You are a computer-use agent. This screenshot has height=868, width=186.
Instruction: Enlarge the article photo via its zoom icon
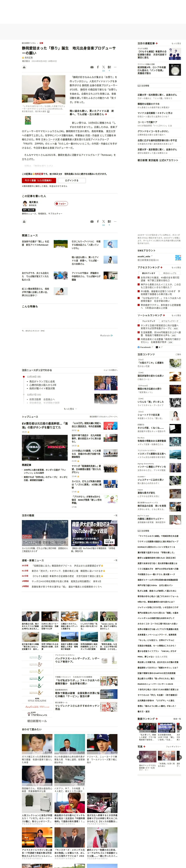pyautogui.click(x=48, y=112)
